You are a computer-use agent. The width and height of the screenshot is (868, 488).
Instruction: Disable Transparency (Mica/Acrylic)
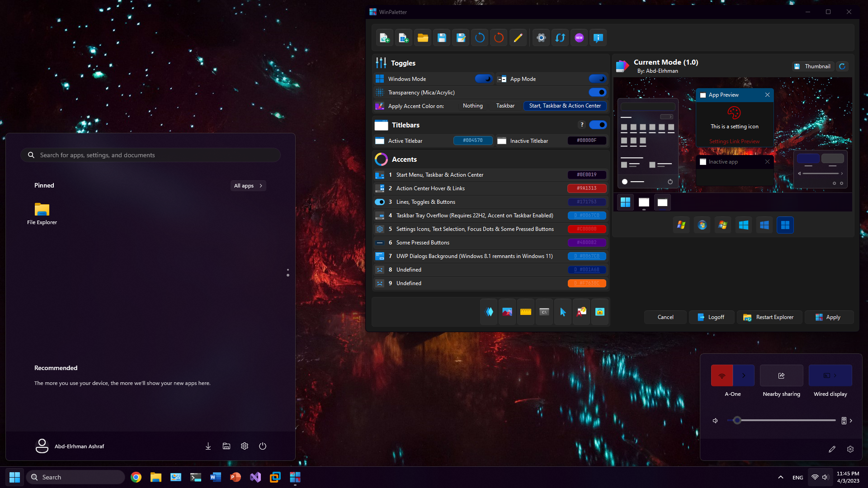(597, 92)
